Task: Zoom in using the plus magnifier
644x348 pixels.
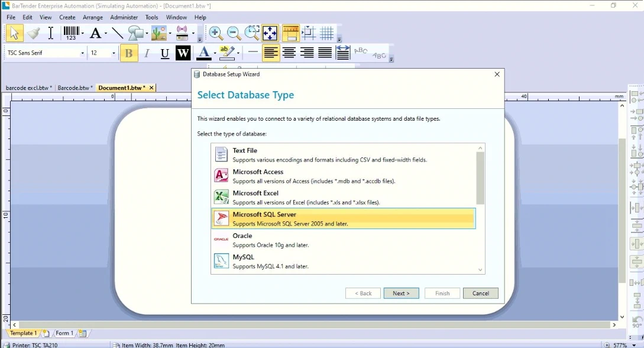Action: pos(216,33)
